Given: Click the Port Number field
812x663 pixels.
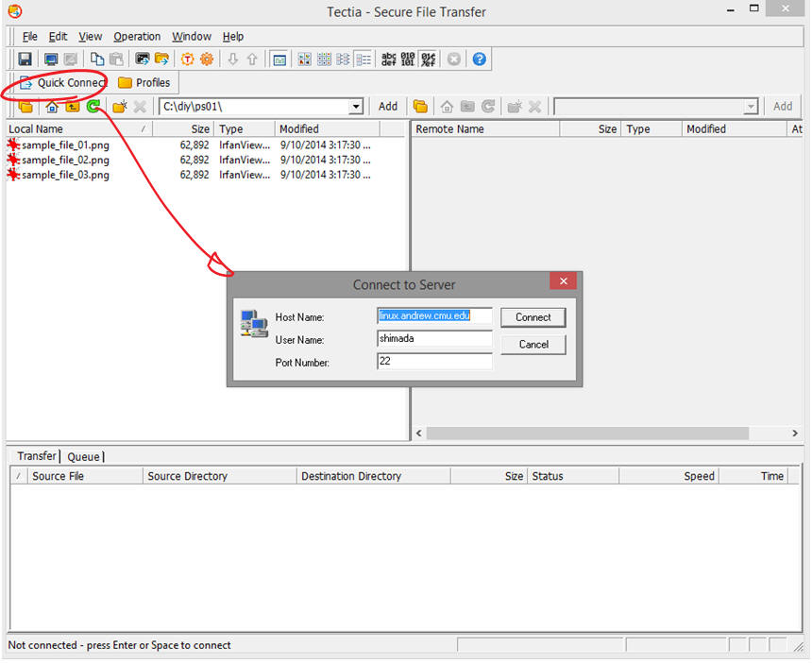Looking at the screenshot, I should [434, 362].
